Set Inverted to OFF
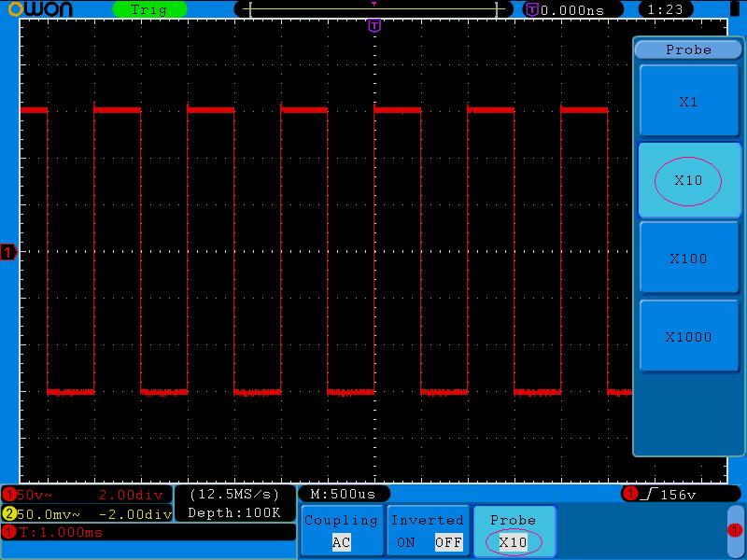The image size is (747, 560). click(x=448, y=542)
